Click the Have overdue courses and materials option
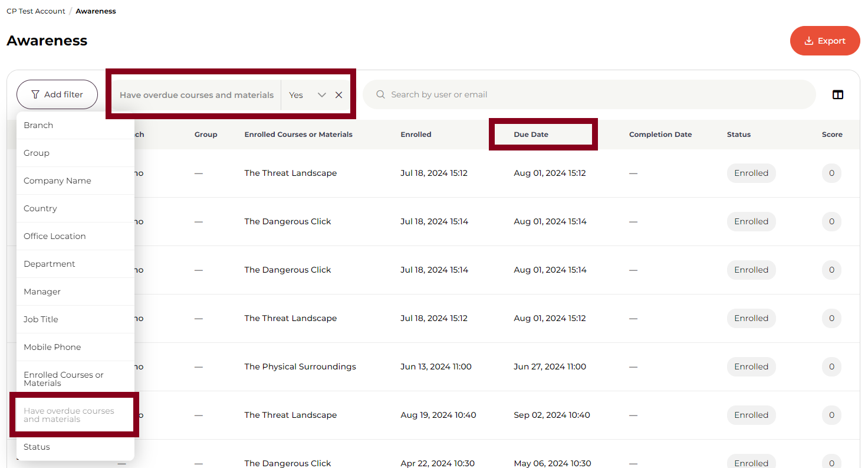Image resolution: width=868 pixels, height=468 pixels. [x=68, y=414]
